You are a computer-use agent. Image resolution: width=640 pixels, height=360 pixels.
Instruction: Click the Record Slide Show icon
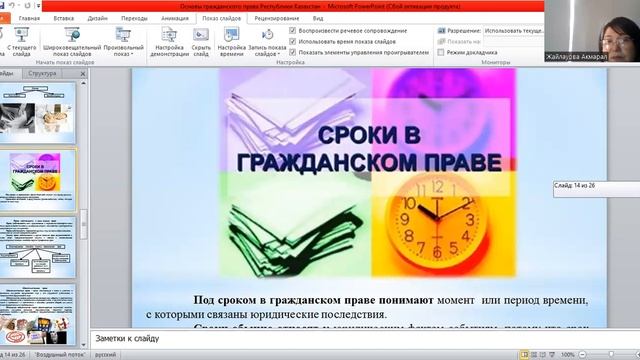point(267,35)
